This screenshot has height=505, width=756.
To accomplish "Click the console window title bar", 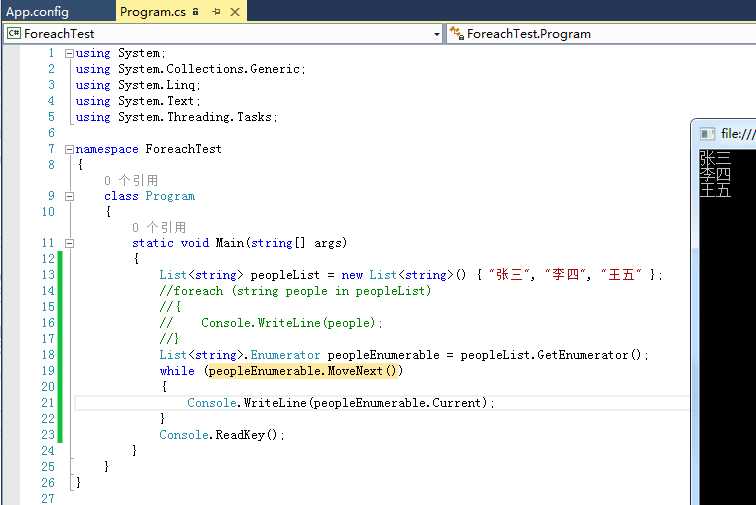I will tap(723, 134).
